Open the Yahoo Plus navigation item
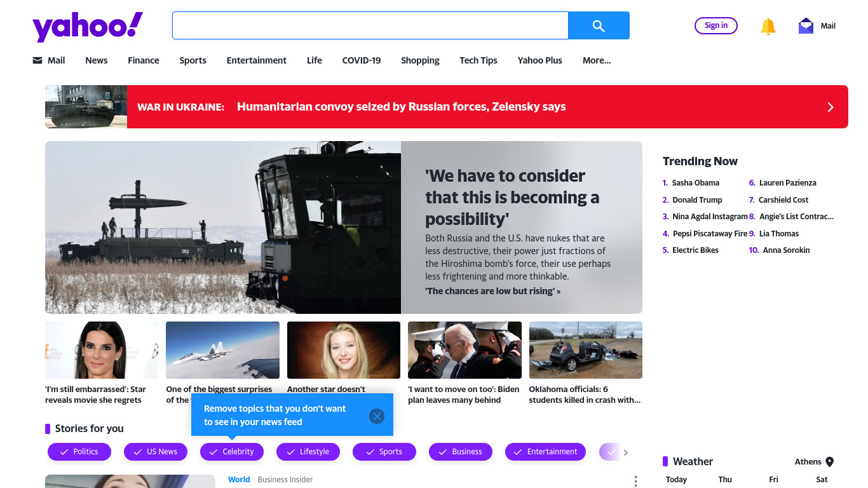Viewport: 868px width, 488px height. click(x=540, y=60)
